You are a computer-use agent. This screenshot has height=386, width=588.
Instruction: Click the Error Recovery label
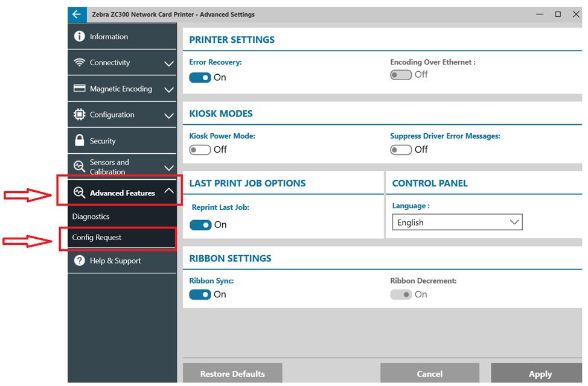pos(216,62)
